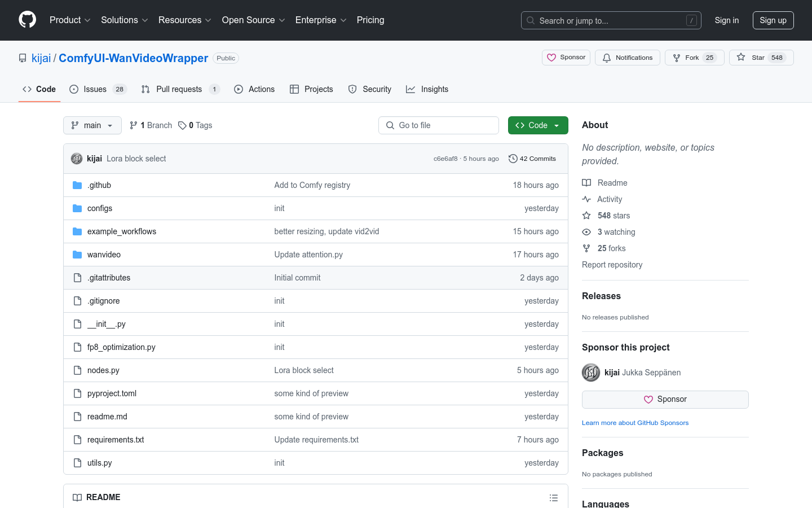Click the readme.md file icon
Image resolution: width=812 pixels, height=508 pixels.
(77, 417)
